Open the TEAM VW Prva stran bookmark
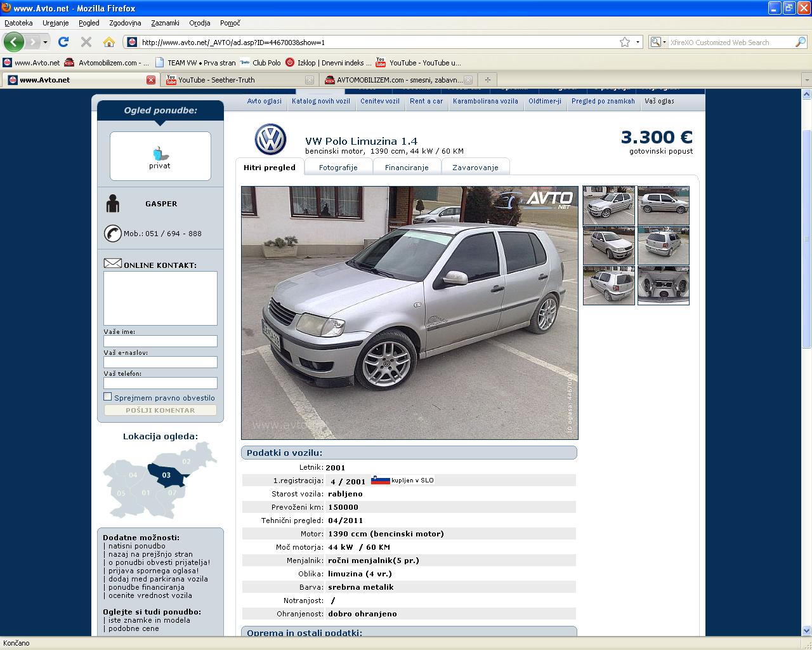Image resolution: width=812 pixels, height=650 pixels. coord(195,63)
